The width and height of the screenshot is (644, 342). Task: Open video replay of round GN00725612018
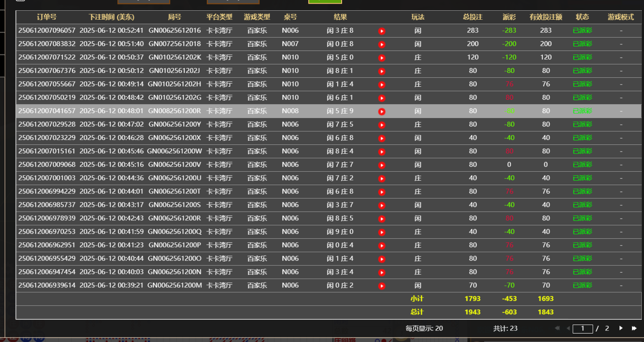coord(382,44)
